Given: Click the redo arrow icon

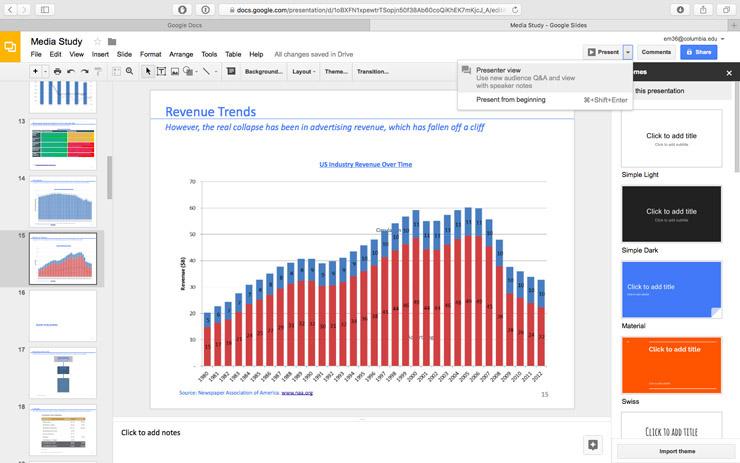Looking at the screenshot, I should [84, 72].
